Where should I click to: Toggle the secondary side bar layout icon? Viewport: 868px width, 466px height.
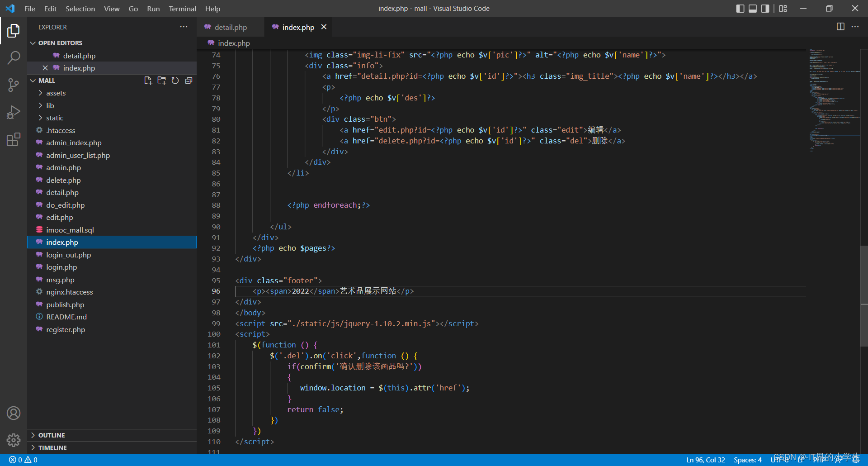pyautogui.click(x=765, y=9)
